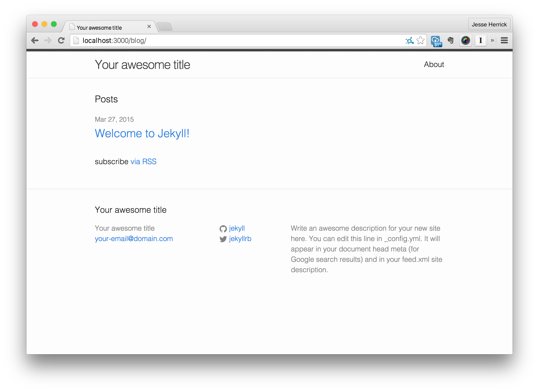Click the jekyllrb Twitter icon link
This screenshot has height=392, width=539.
(223, 239)
